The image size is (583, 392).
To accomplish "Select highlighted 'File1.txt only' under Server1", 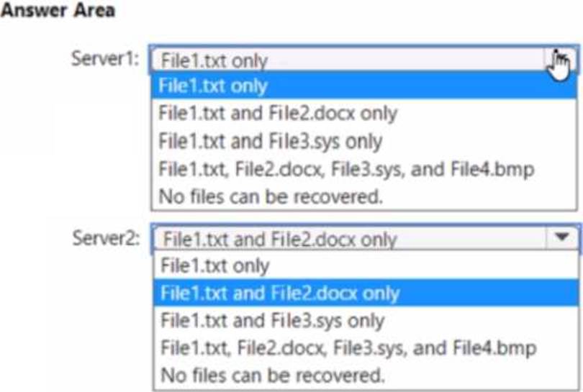I will coord(364,86).
